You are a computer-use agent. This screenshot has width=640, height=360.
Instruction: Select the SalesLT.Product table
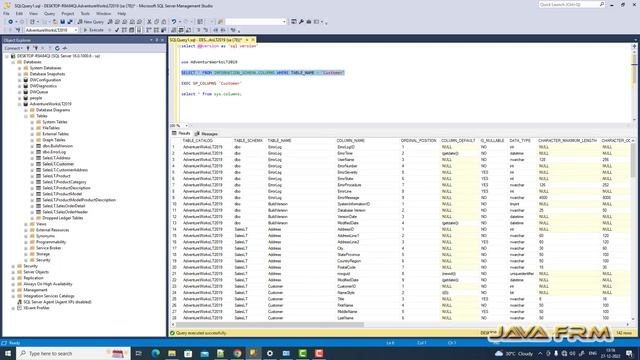(x=56, y=176)
